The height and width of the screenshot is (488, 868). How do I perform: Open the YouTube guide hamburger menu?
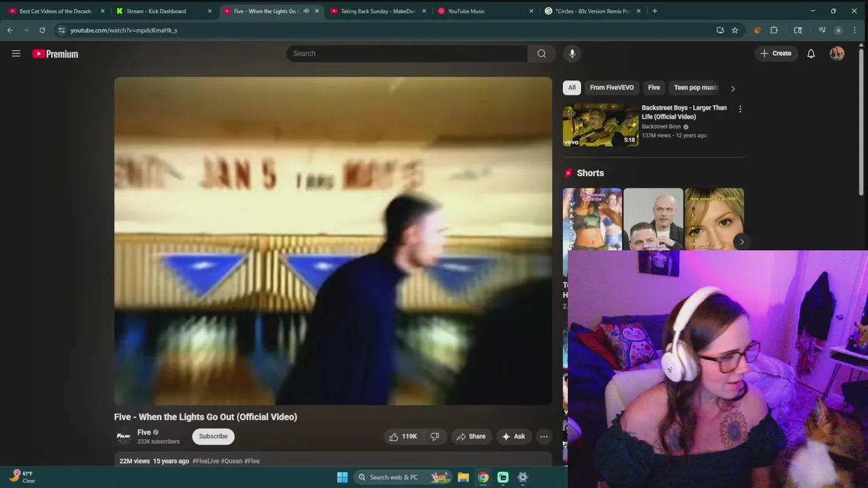16,54
